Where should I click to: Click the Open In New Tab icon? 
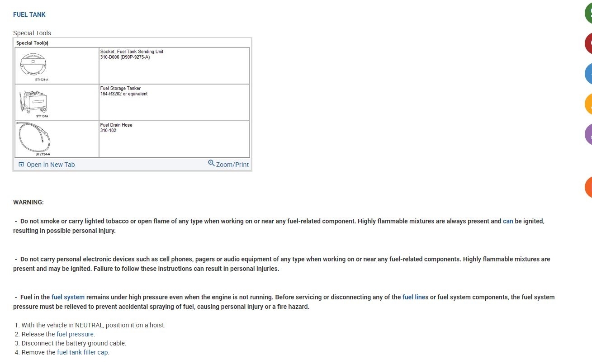click(21, 165)
